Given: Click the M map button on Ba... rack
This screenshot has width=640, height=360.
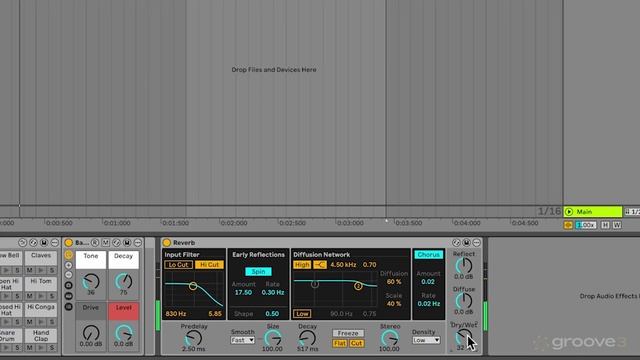Looking at the screenshot, I should (x=105, y=242).
